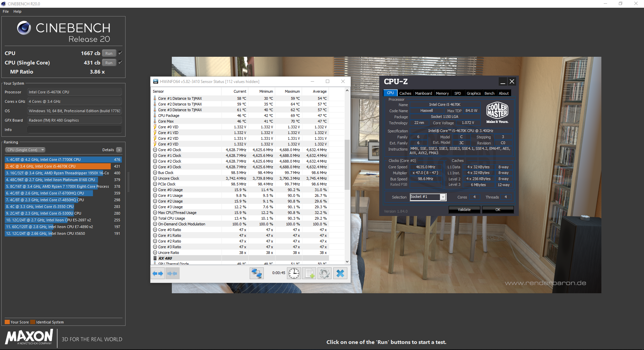
Task: Open the File menu
Action: point(6,11)
